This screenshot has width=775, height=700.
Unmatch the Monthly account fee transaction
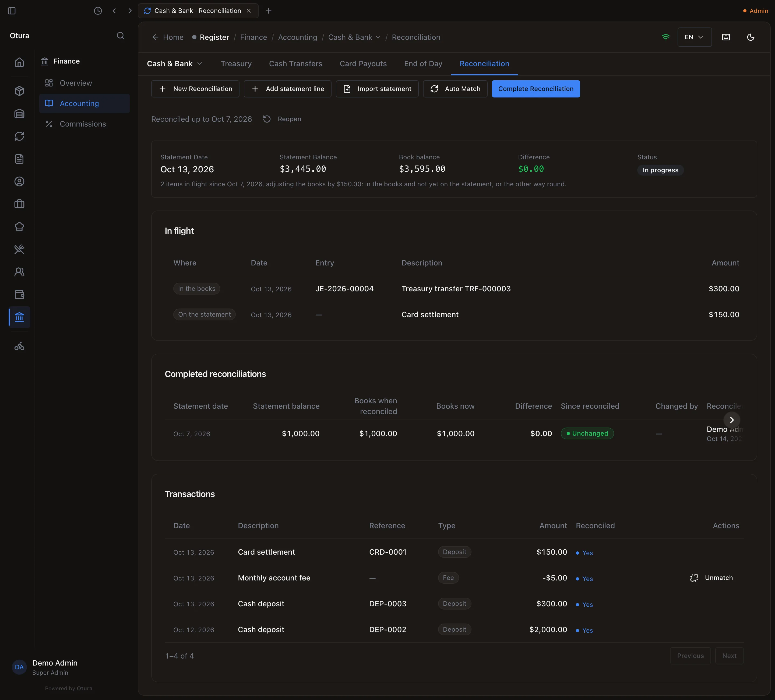(x=711, y=578)
